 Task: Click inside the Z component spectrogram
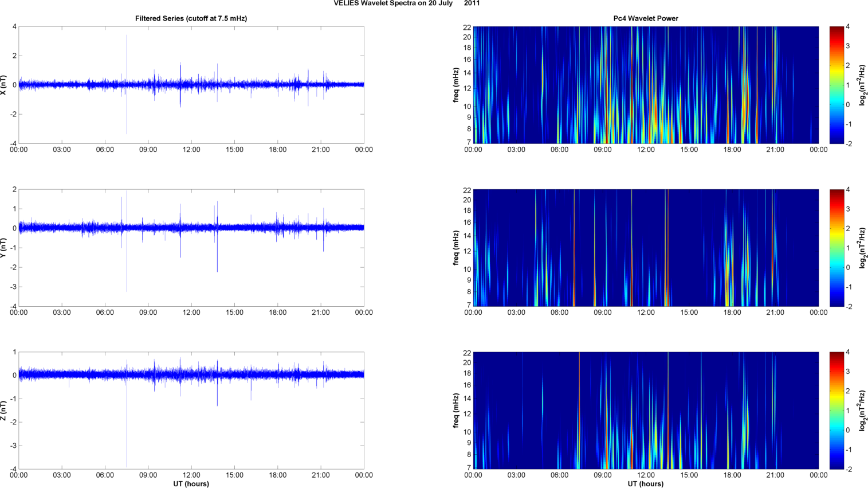pyautogui.click(x=645, y=411)
